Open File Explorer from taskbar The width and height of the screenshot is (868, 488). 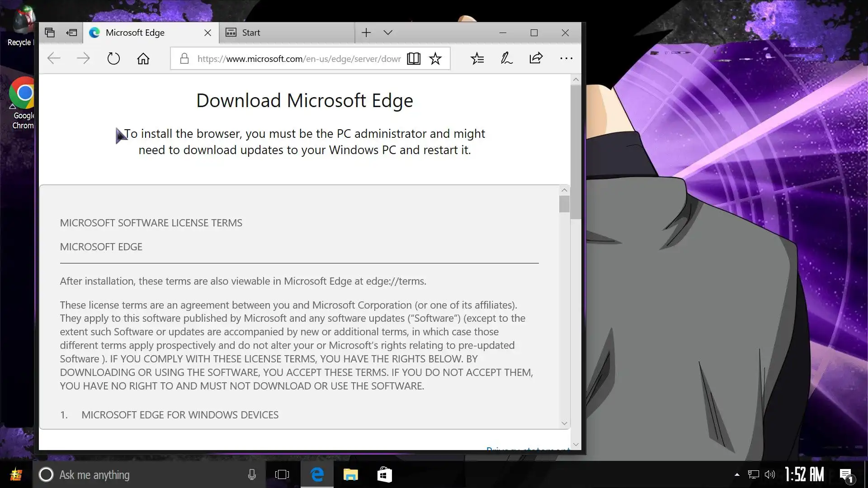point(350,474)
